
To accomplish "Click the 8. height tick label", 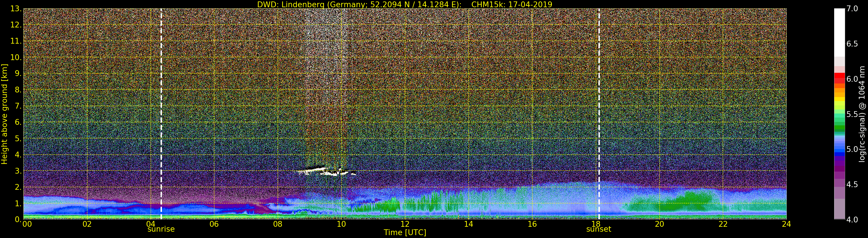I will tap(18, 90).
